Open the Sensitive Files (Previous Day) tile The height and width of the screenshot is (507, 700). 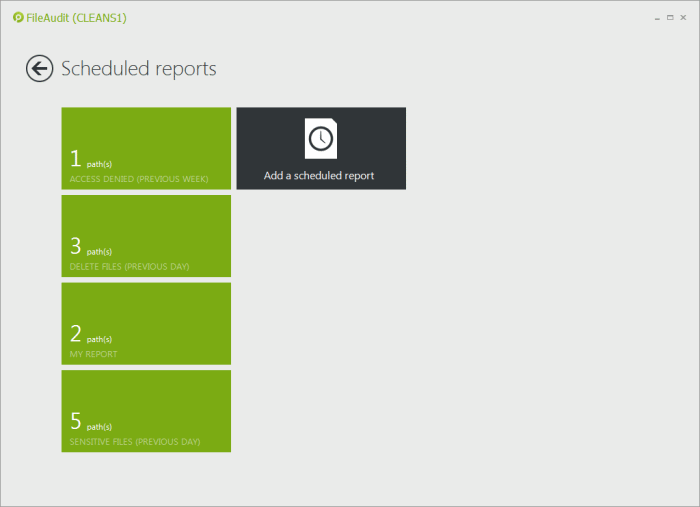pyautogui.click(x=146, y=411)
